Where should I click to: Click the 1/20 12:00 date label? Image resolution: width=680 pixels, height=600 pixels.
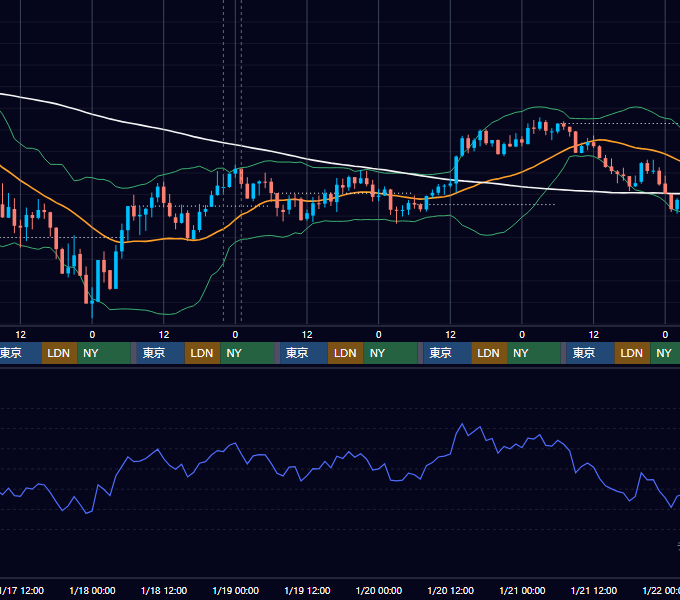click(451, 590)
